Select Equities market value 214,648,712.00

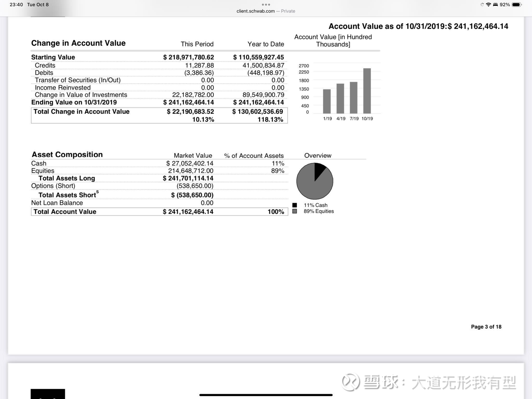[191, 171]
